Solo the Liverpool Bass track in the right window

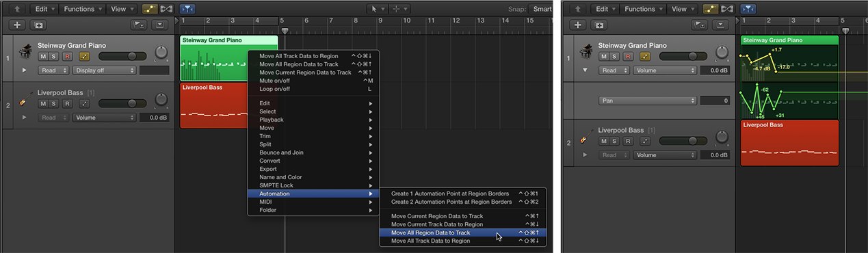(615, 141)
